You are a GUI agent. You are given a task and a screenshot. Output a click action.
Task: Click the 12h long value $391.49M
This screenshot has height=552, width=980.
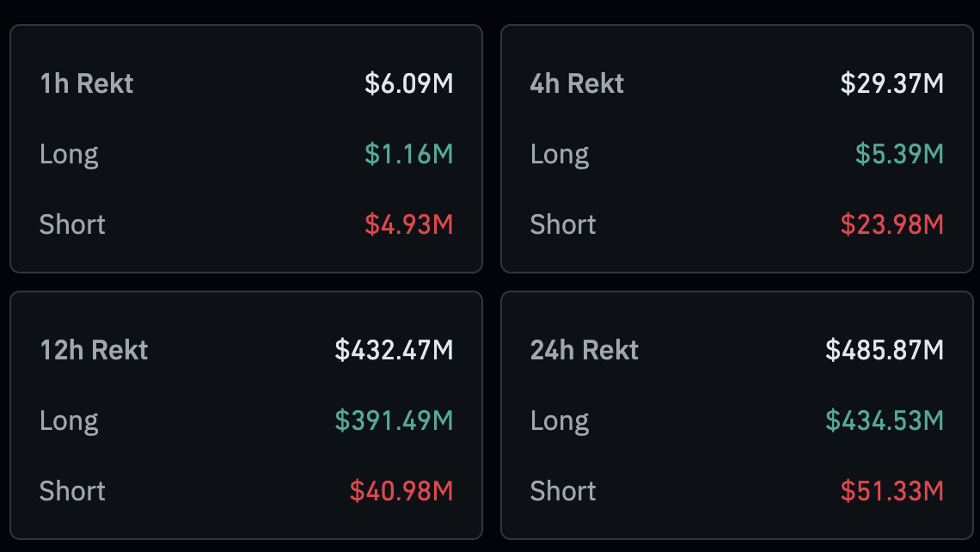point(394,420)
